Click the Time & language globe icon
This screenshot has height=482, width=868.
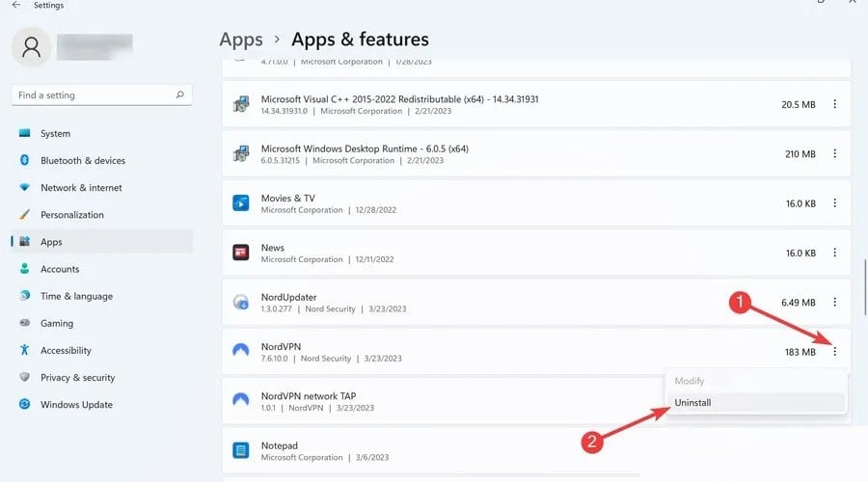[24, 296]
